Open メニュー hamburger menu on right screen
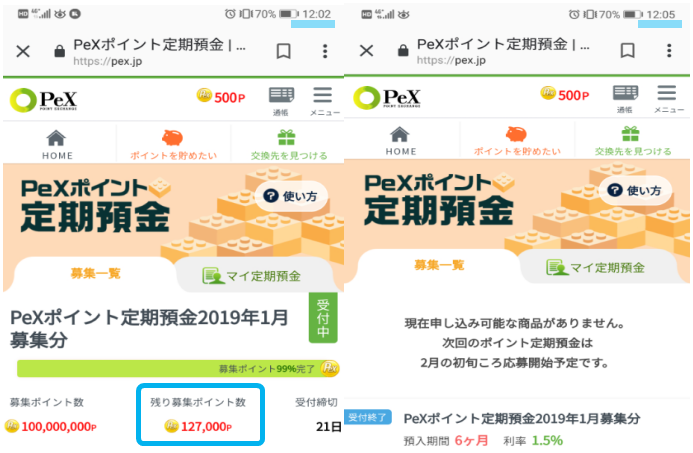Screen dimensions: 693x453 pos(668,99)
